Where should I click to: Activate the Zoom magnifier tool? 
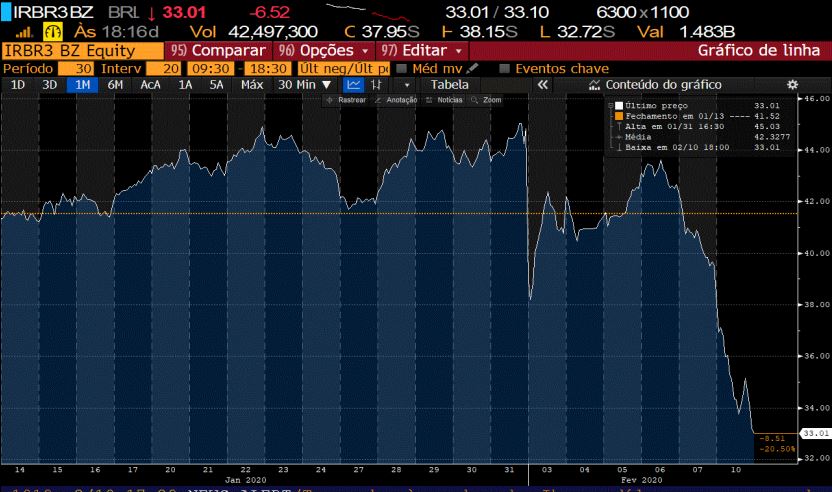point(486,100)
